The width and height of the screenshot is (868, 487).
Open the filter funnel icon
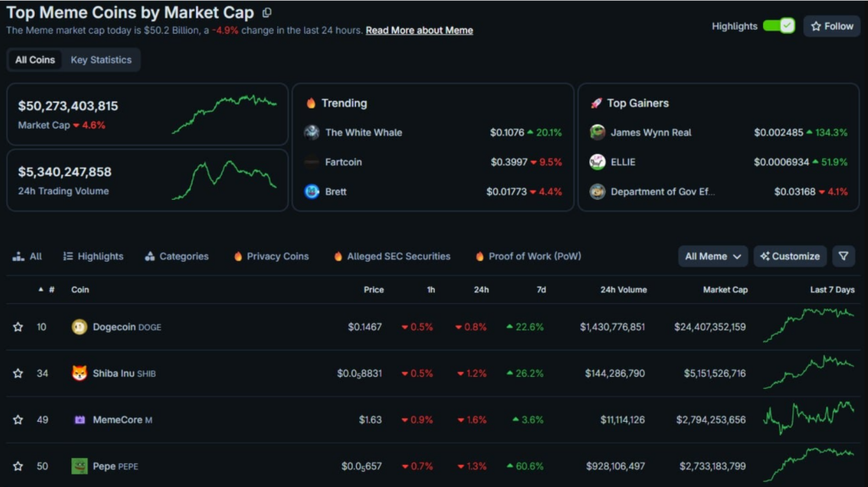843,256
